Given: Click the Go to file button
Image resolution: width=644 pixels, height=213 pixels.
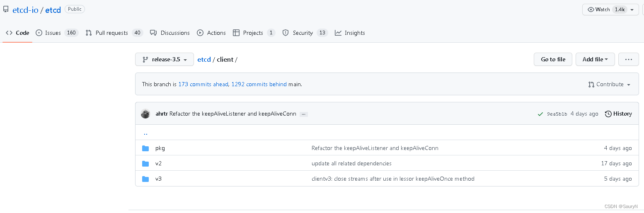Looking at the screenshot, I should 553,59.
